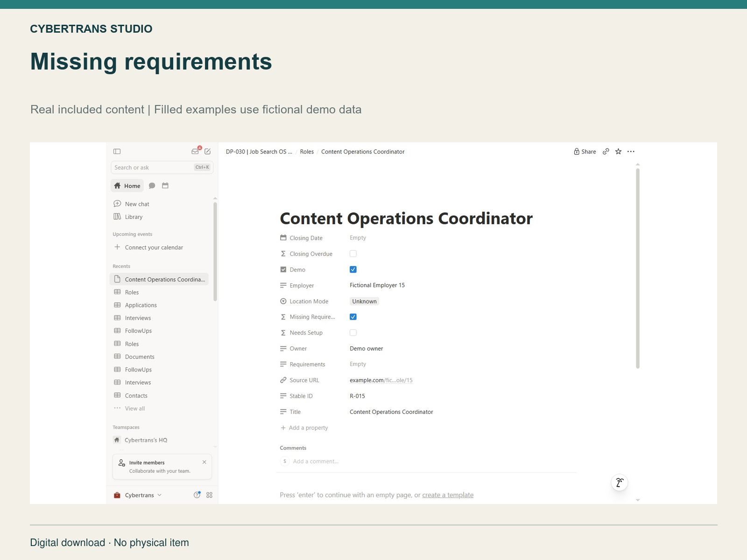747x560 pixels.
Task: Add page to favorites with star icon
Action: click(619, 152)
